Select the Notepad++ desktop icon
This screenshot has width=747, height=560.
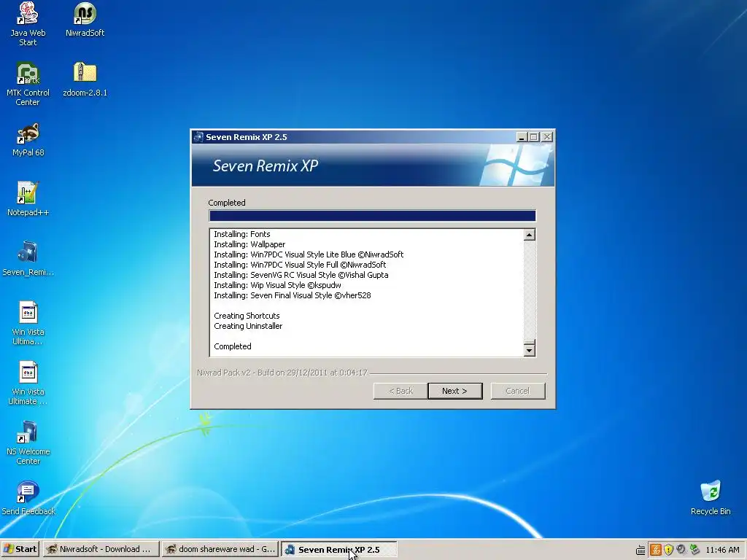click(28, 199)
